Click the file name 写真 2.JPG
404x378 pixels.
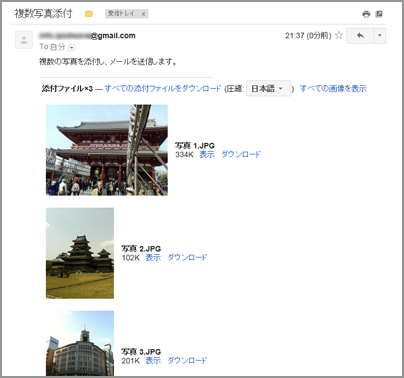pyautogui.click(x=141, y=249)
